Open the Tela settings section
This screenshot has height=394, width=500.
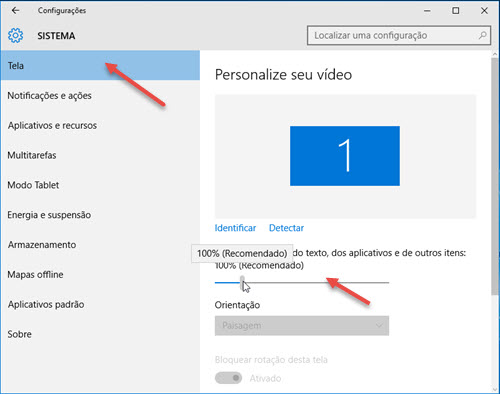point(100,65)
